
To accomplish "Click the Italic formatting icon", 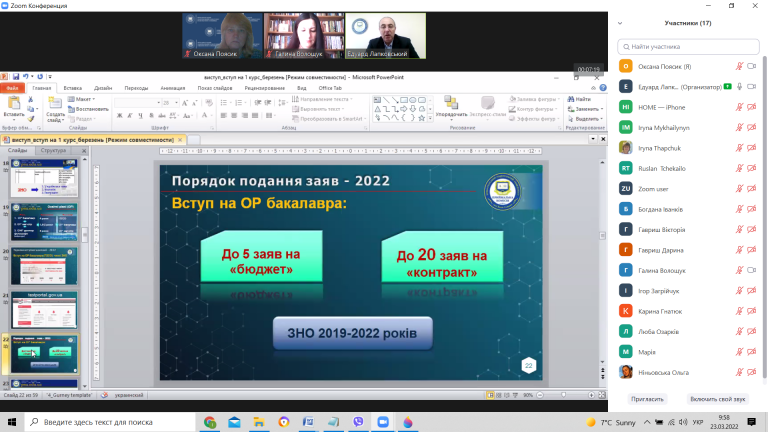I will (130, 116).
